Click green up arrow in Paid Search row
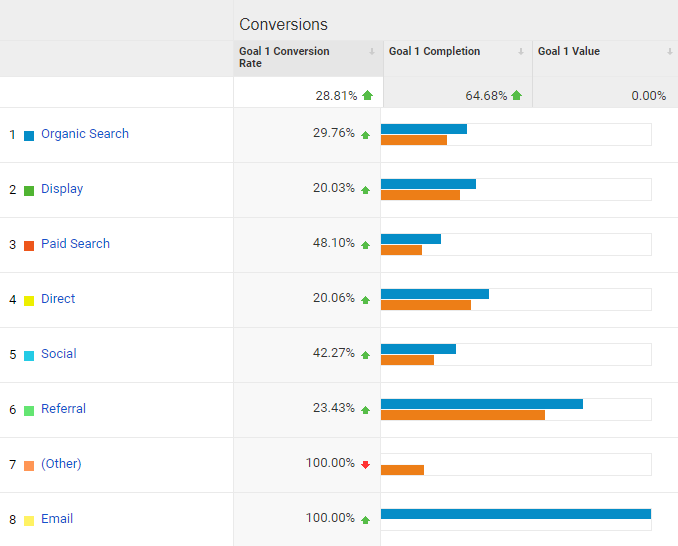This screenshot has height=546, width=678. point(365,245)
